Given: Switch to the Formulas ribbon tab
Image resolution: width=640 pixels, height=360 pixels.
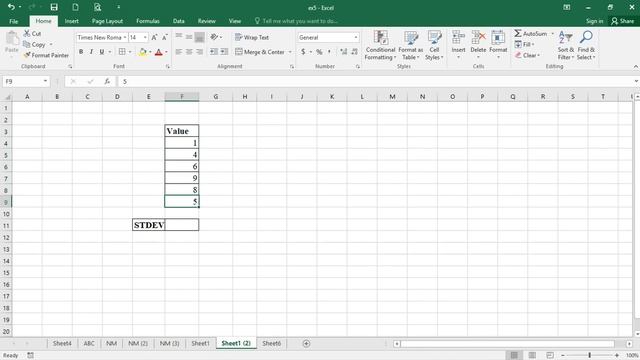Looking at the screenshot, I should pyautogui.click(x=148, y=21).
